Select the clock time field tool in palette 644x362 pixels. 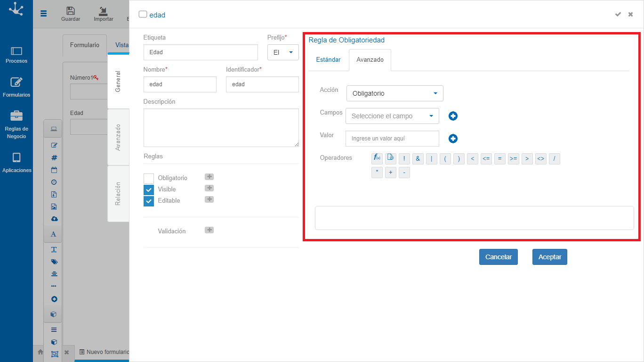tap(54, 182)
